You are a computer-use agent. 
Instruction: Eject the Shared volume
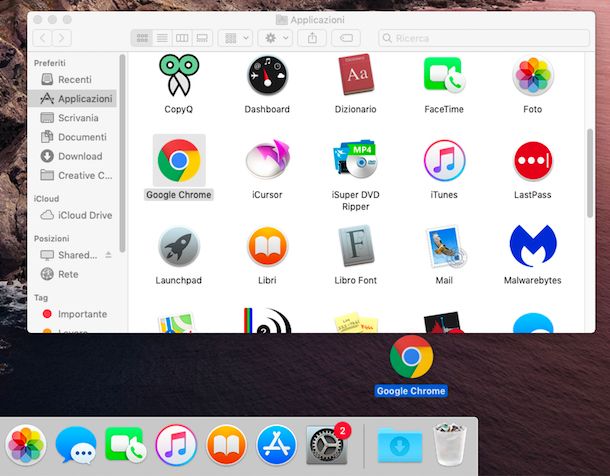tap(109, 255)
